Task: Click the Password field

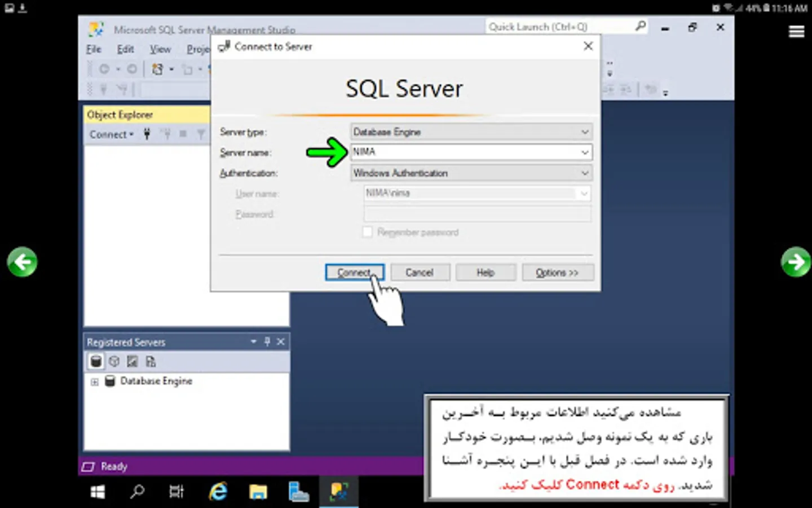Action: pyautogui.click(x=478, y=214)
